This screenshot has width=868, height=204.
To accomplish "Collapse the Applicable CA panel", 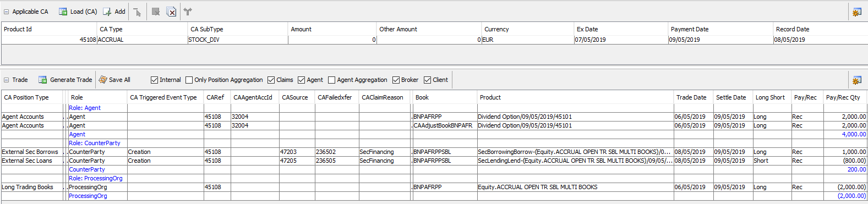I will tap(7, 12).
